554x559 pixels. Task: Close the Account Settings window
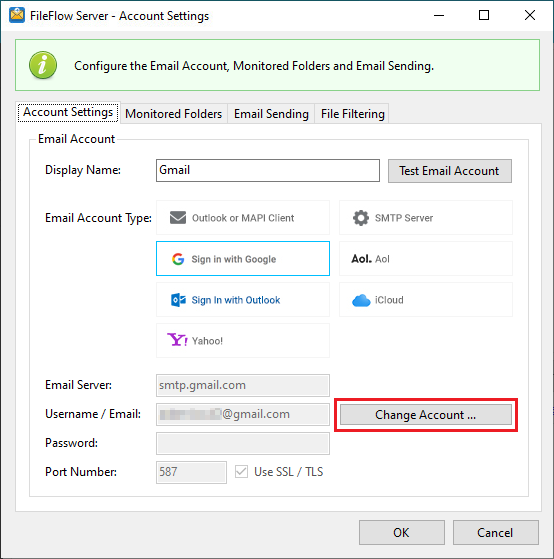tap(530, 15)
